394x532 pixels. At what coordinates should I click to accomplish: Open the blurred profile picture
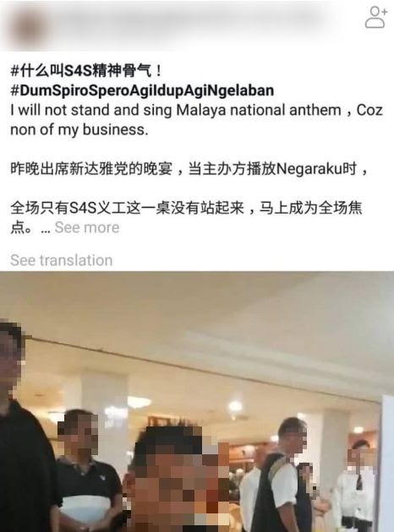click(x=27, y=28)
